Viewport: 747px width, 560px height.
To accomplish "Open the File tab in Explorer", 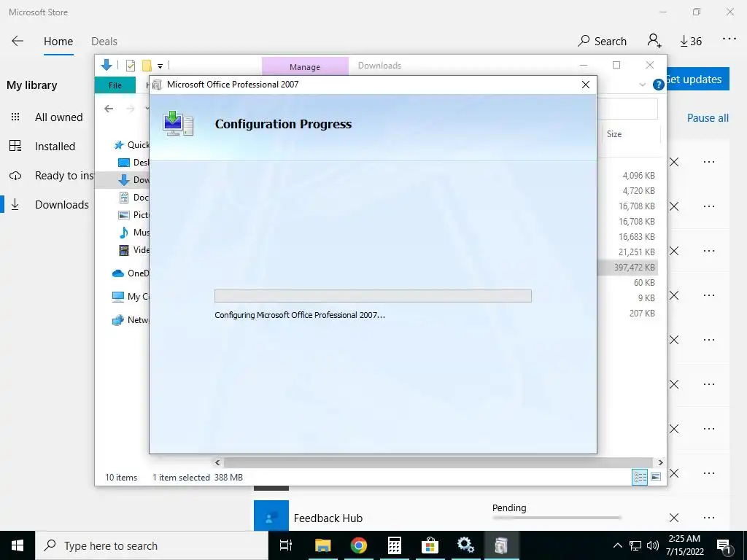I will point(115,85).
